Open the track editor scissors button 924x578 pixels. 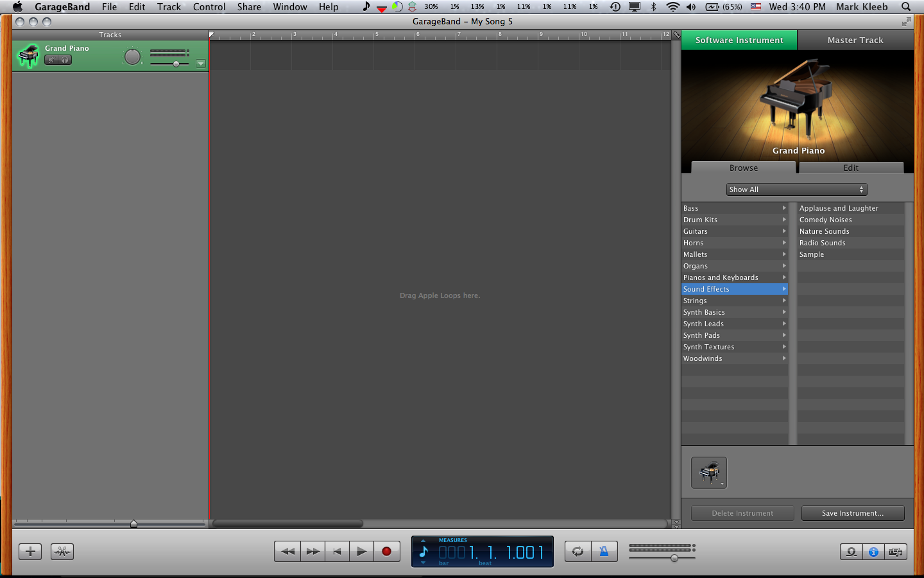click(x=62, y=552)
